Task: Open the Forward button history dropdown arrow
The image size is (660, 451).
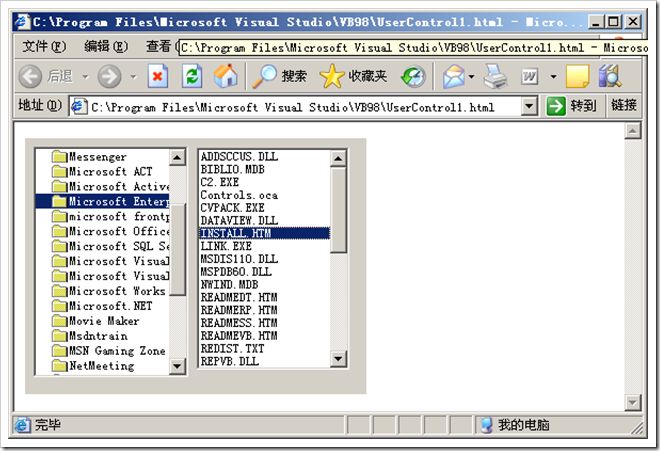Action: click(x=133, y=77)
